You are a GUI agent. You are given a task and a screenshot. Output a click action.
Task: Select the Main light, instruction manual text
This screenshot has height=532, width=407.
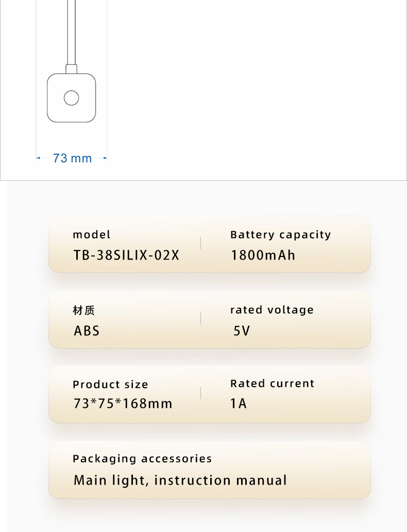click(180, 480)
